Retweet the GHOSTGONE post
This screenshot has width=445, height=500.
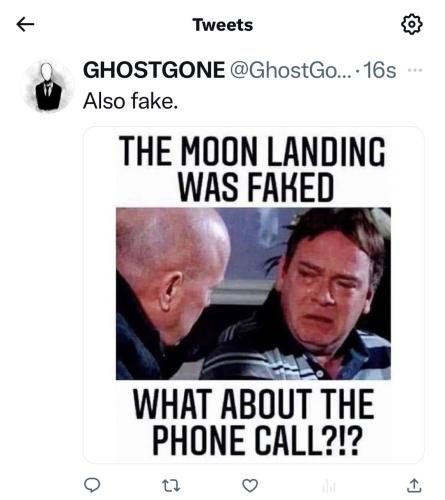171,486
